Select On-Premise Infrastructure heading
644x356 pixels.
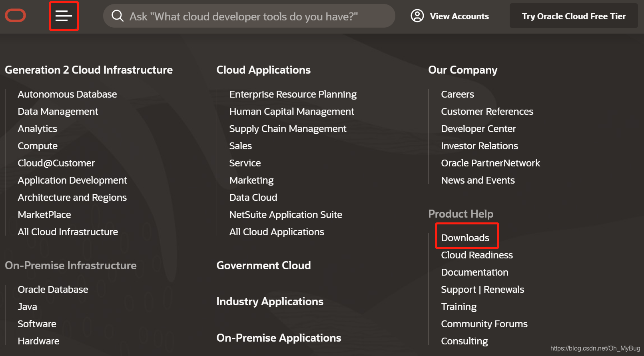point(71,266)
